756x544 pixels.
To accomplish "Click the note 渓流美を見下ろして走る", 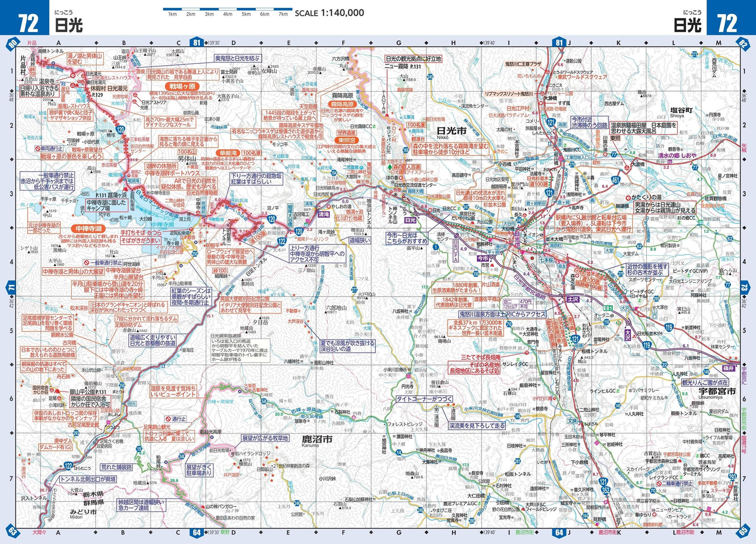I will point(477,426).
